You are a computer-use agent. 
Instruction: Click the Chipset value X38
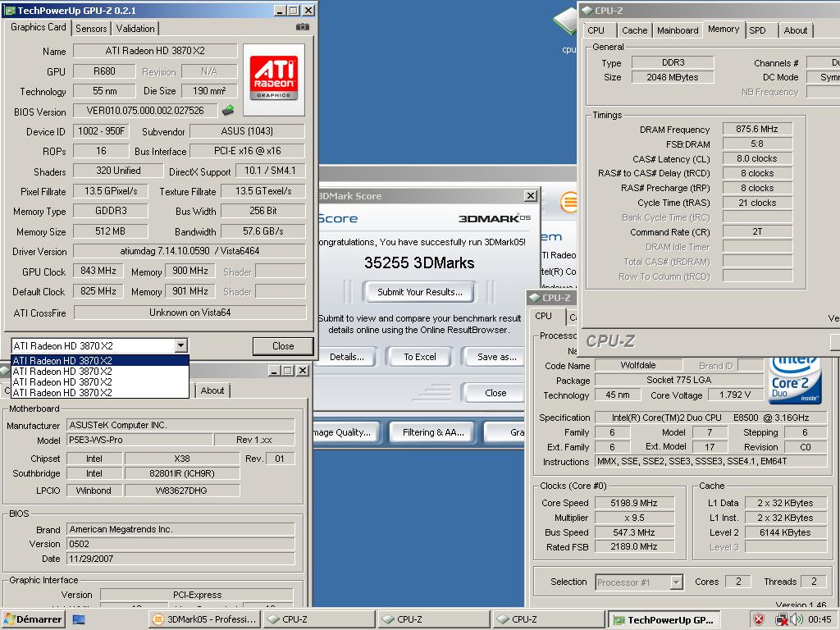[x=182, y=459]
